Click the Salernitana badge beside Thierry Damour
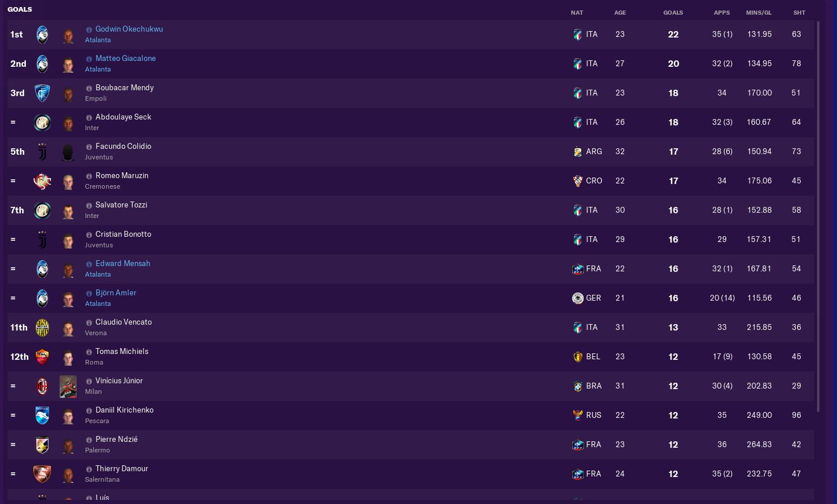The height and width of the screenshot is (504, 837). [42, 474]
